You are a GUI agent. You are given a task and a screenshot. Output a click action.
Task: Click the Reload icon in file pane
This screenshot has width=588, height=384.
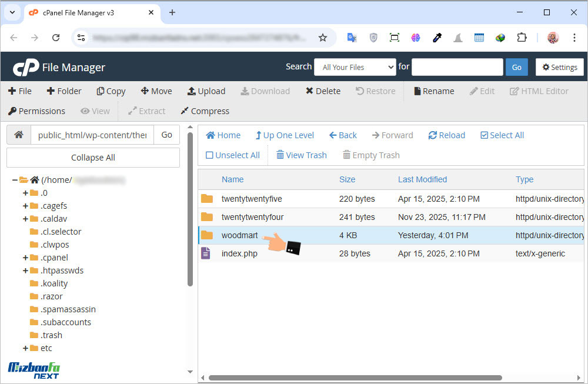click(433, 135)
